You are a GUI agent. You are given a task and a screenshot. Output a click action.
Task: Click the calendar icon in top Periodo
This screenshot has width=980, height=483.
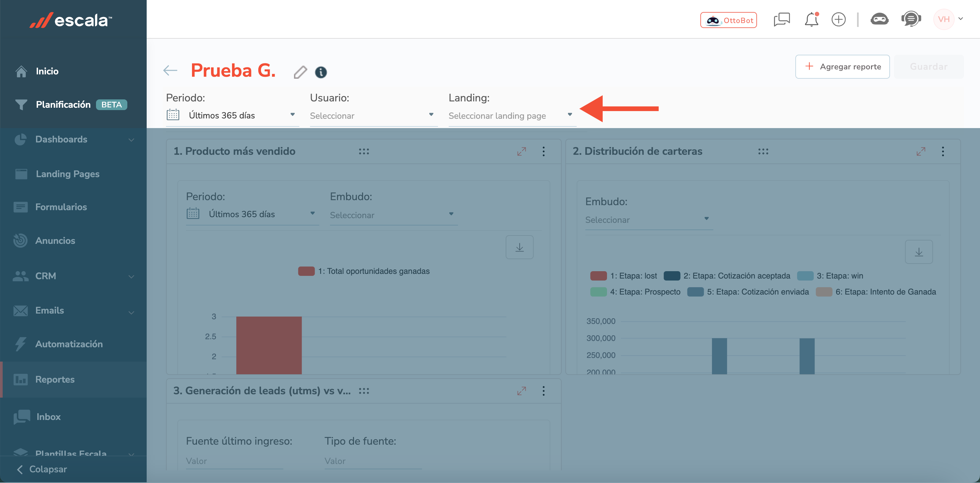point(173,114)
